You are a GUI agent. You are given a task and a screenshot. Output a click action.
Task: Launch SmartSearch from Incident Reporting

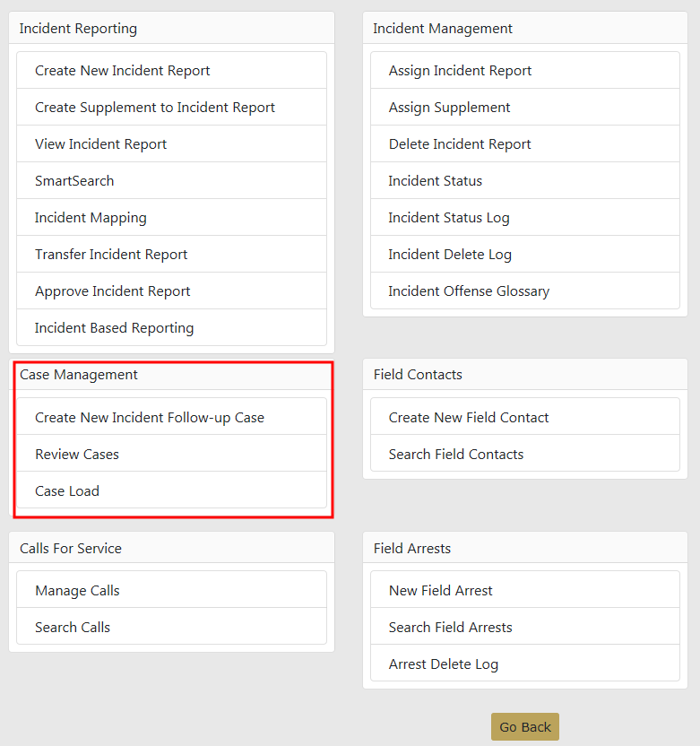[x=74, y=181]
